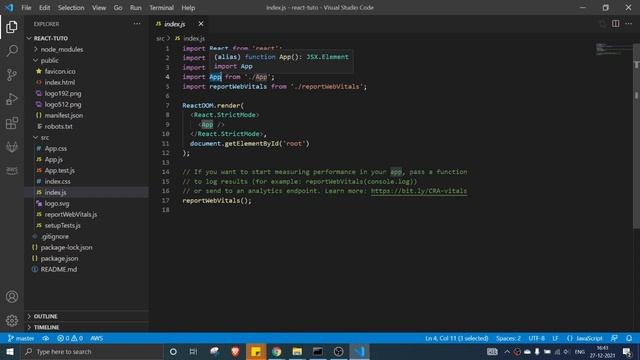
Task: Open the Explorer view in activity bar
Action: coord(12,27)
